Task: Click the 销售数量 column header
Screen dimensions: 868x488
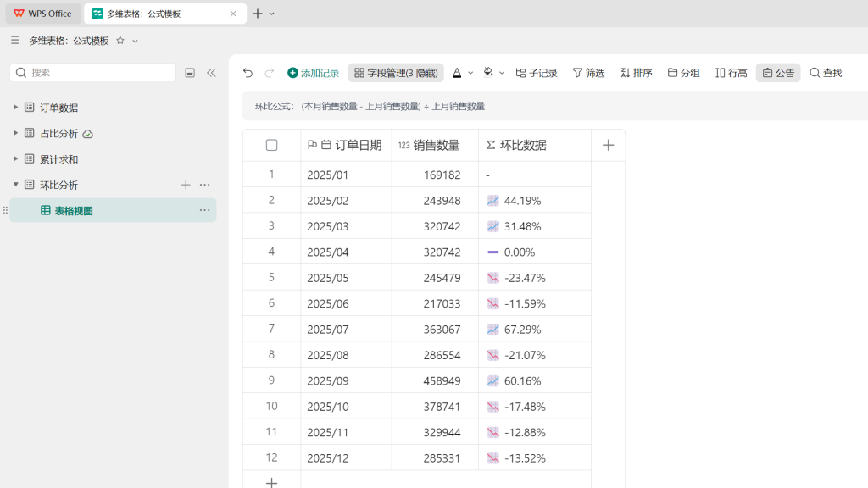Action: coord(435,145)
